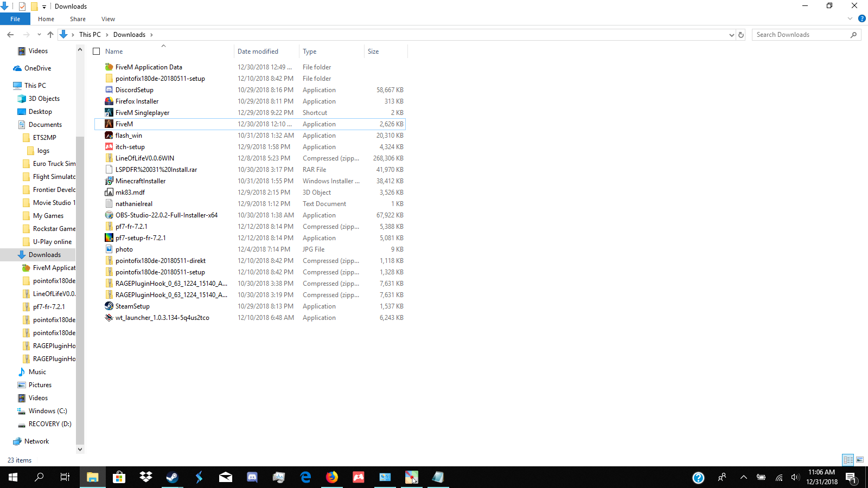
Task: Open 3D Objects in navigation pane
Action: click(x=44, y=99)
